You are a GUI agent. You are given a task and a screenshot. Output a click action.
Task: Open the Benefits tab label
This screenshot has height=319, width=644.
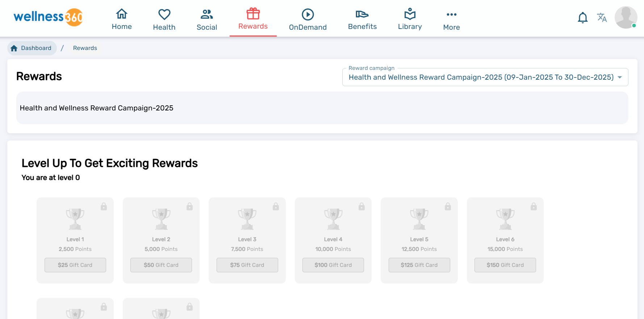362,26
